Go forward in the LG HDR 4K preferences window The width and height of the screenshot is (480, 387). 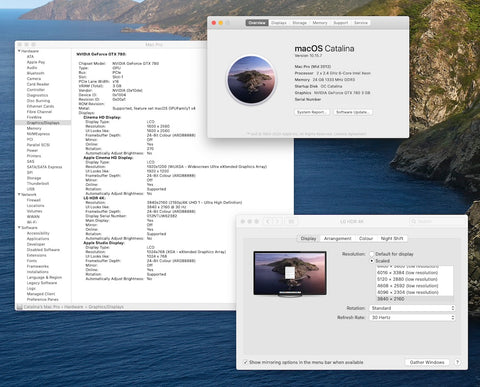[x=278, y=221]
